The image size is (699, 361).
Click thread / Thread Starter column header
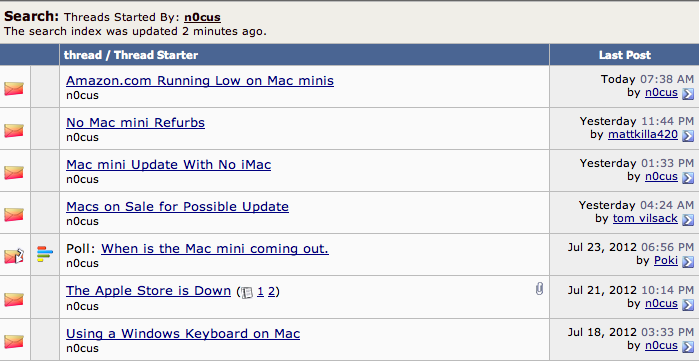pos(131,55)
